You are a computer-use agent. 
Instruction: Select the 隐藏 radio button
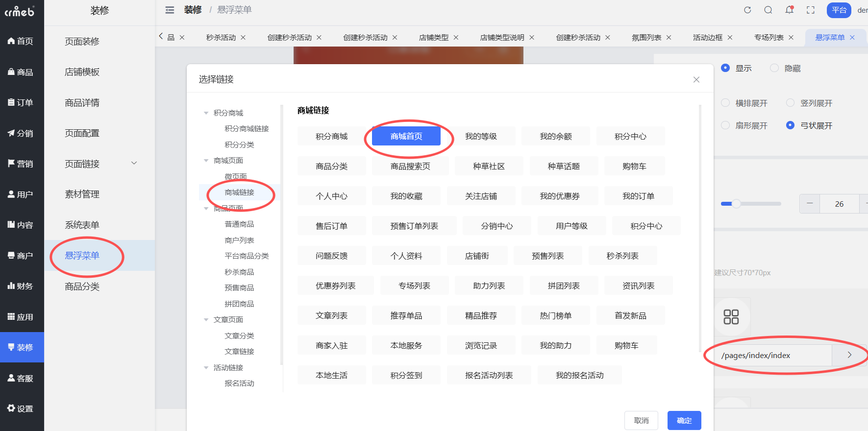point(774,68)
